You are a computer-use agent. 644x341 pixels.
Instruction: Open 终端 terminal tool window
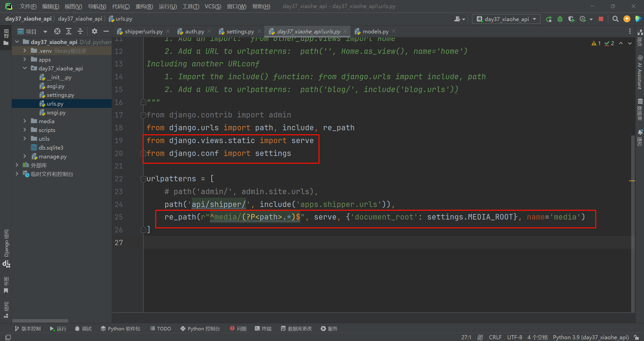coord(263,329)
